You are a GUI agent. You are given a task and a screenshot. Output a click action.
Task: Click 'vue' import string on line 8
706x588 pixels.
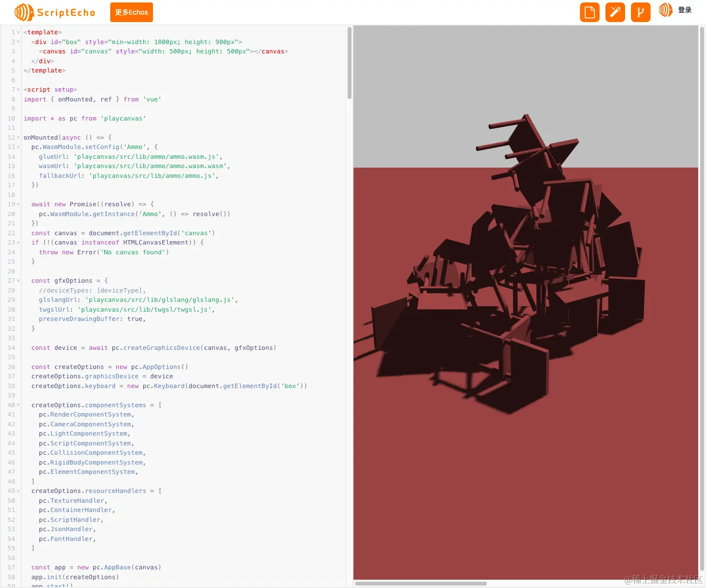pos(152,99)
